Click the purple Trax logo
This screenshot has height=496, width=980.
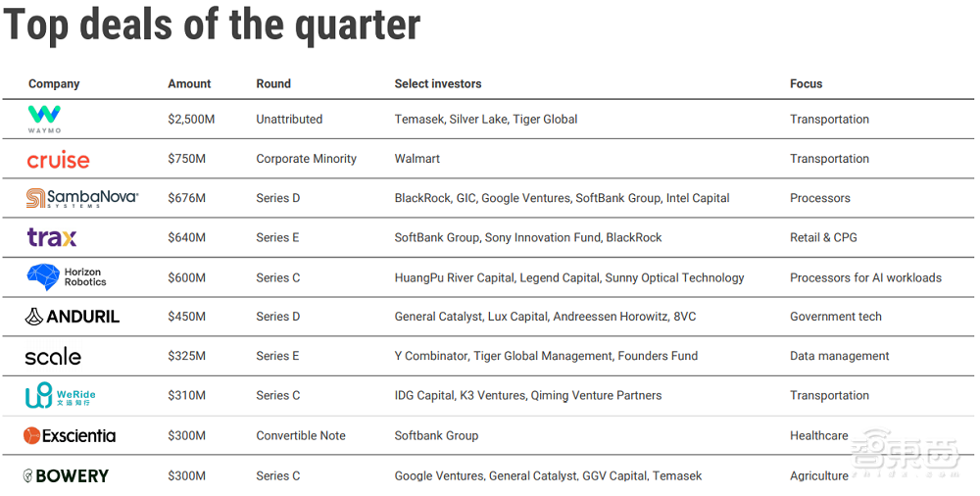[x=52, y=237]
